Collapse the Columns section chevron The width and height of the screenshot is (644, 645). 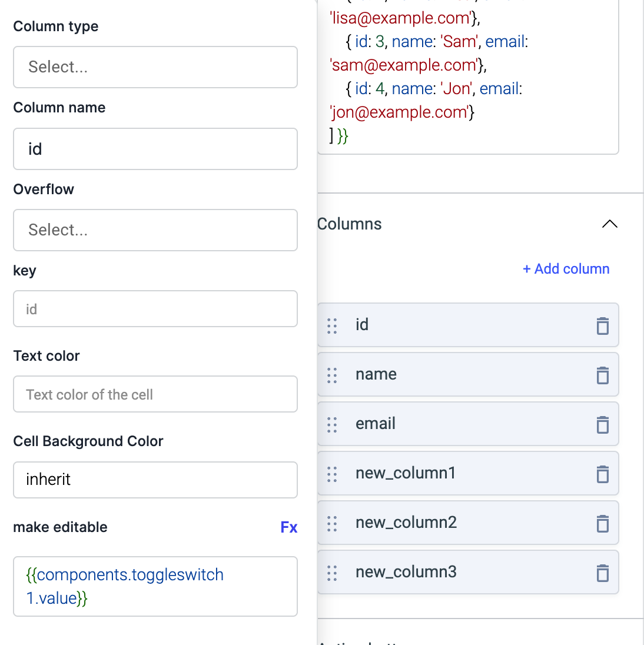[x=609, y=224]
